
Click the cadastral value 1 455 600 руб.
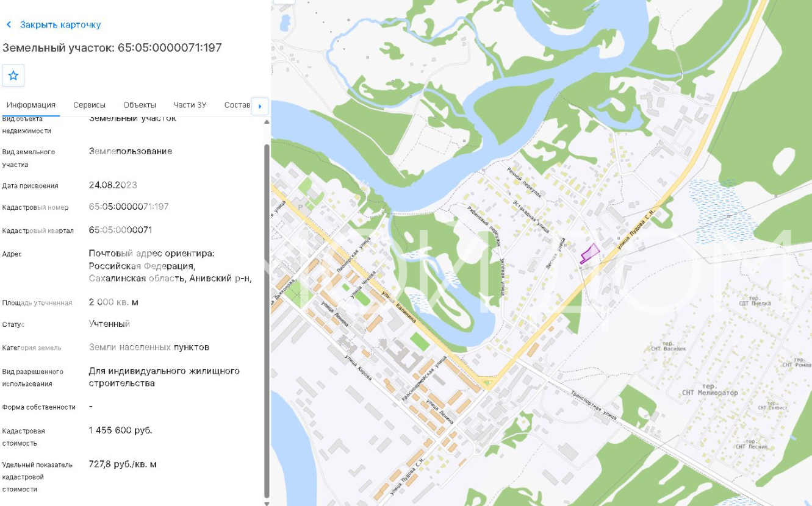pos(121,430)
